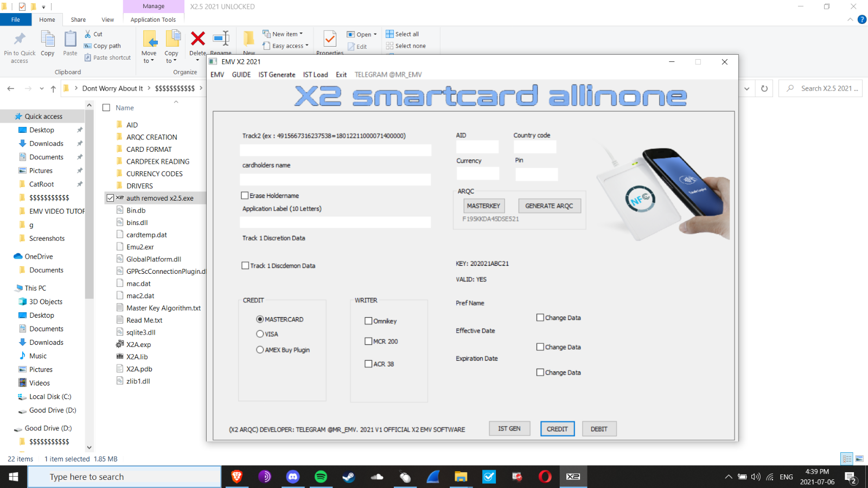Screen dimensions: 868x488
Task: Click Select none in ribbon
Action: (406, 46)
